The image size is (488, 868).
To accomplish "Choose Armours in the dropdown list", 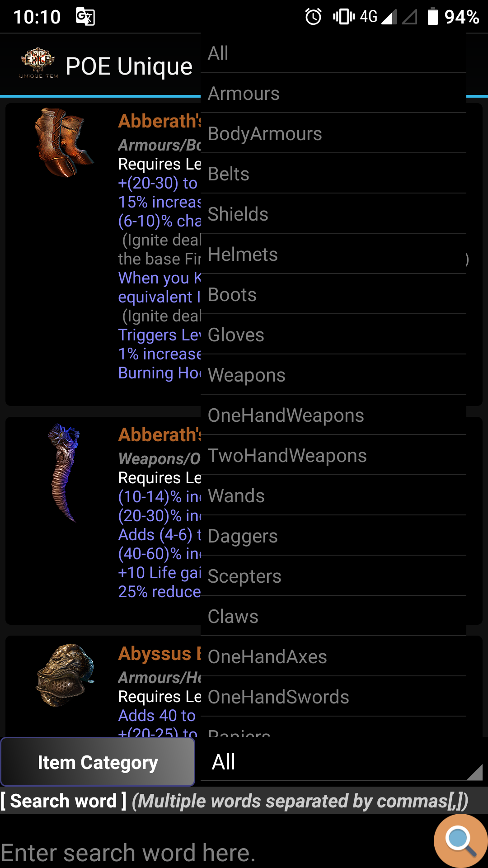I will 333,93.
